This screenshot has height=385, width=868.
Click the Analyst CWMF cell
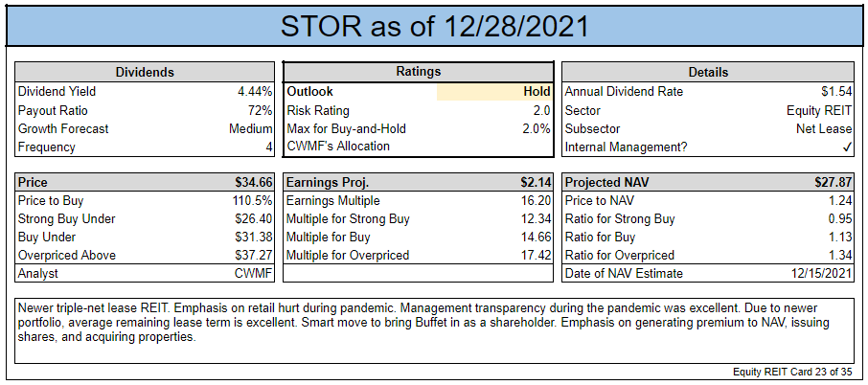(x=145, y=273)
